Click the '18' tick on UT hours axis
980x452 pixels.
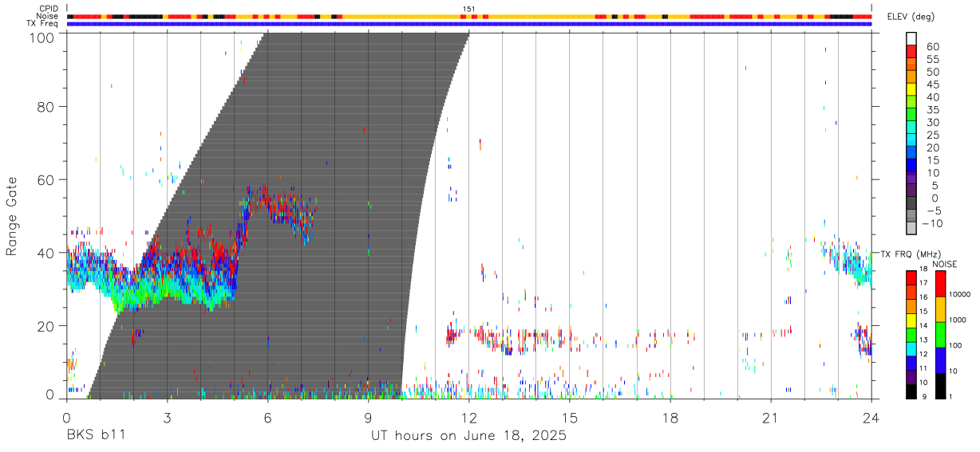[x=670, y=418]
